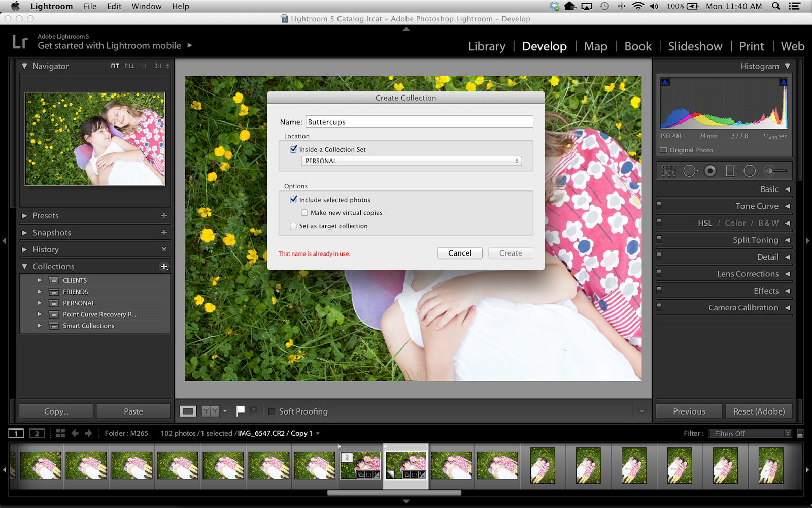Check Set as target collection
The image size is (812, 508).
click(x=293, y=226)
